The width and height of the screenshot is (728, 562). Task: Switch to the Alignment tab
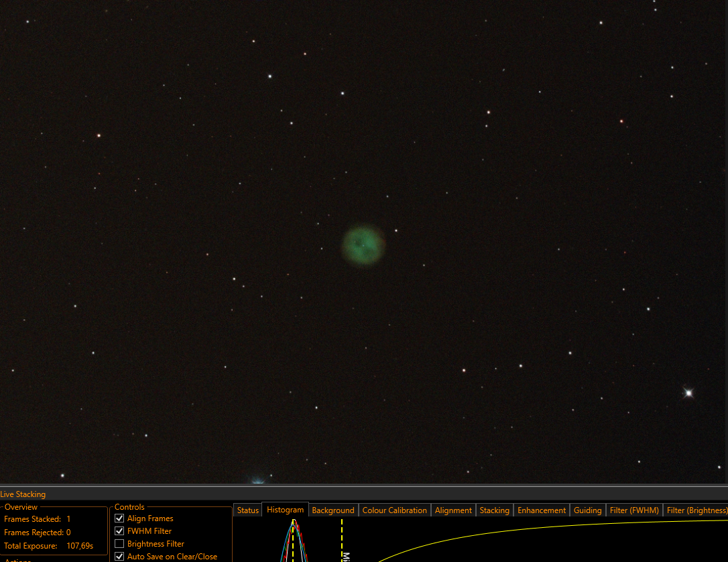click(x=453, y=510)
